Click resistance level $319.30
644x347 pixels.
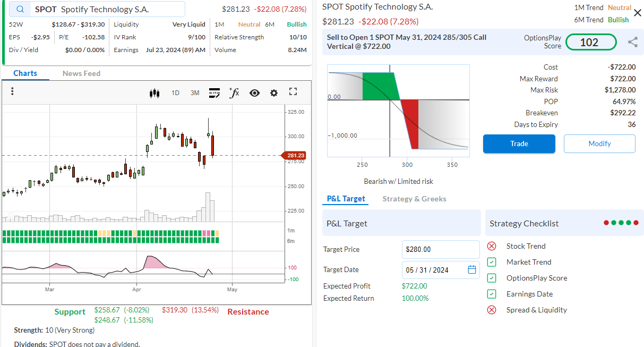point(175,310)
